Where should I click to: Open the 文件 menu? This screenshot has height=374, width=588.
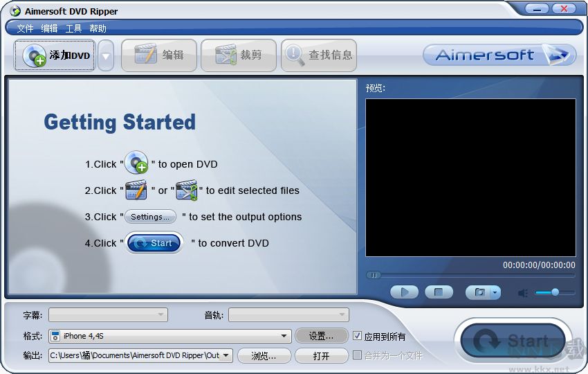[x=25, y=28]
